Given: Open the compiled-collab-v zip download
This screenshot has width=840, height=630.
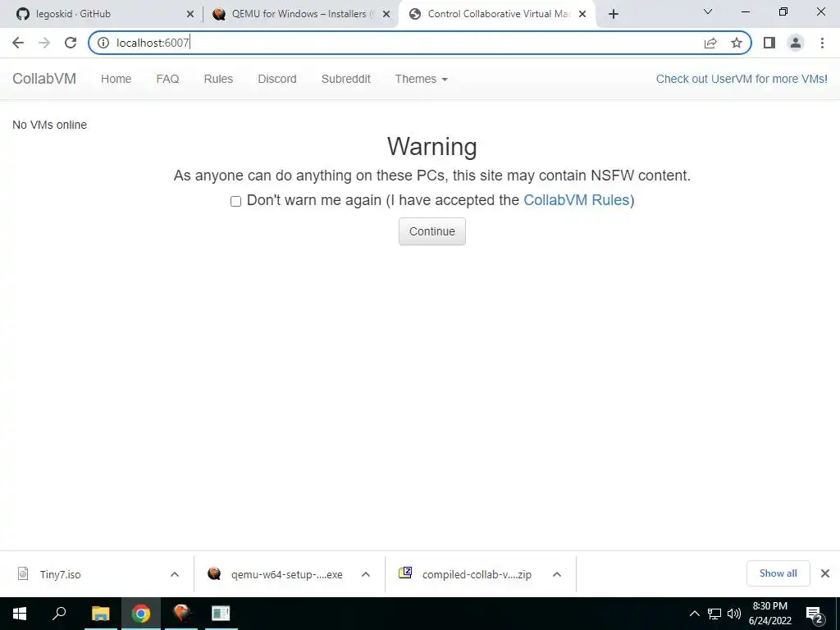Looking at the screenshot, I should click(x=477, y=574).
